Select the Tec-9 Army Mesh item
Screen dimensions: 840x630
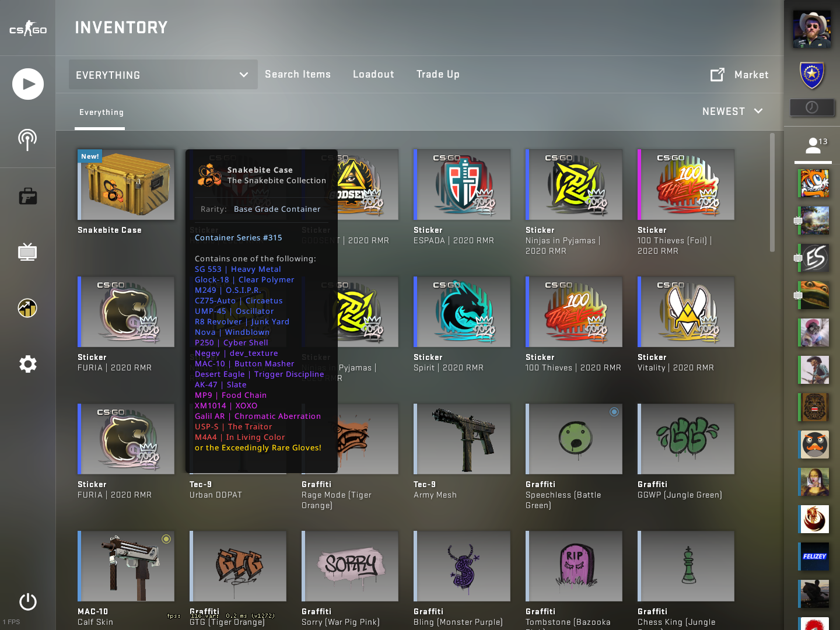pyautogui.click(x=462, y=439)
